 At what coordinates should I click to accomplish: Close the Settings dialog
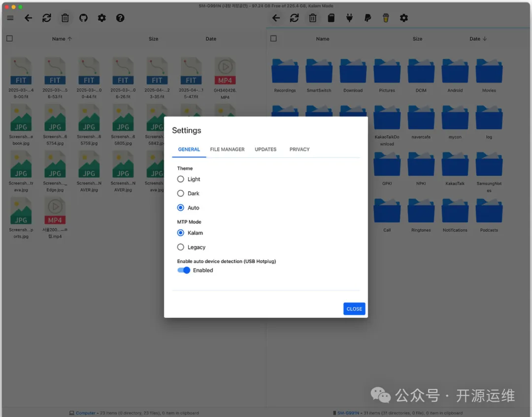coord(354,309)
